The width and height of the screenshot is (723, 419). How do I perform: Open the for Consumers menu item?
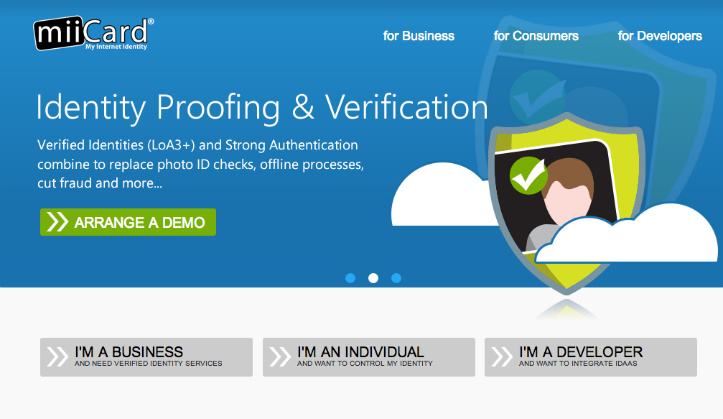point(535,36)
